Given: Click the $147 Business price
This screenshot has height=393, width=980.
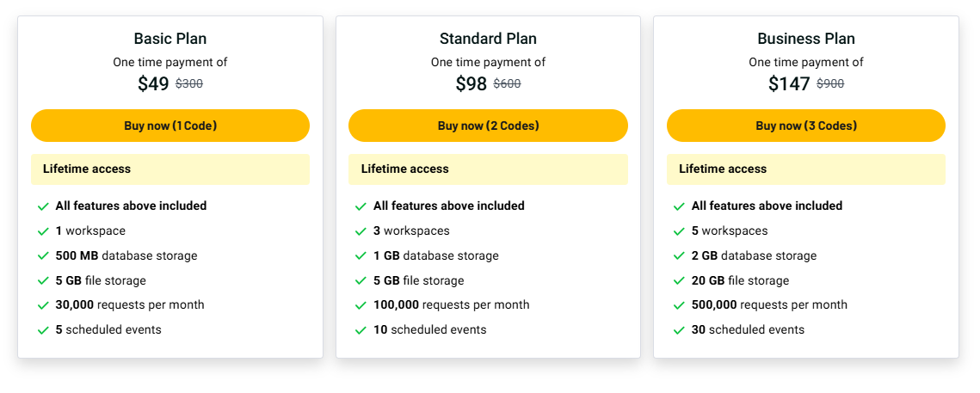Looking at the screenshot, I should click(789, 84).
